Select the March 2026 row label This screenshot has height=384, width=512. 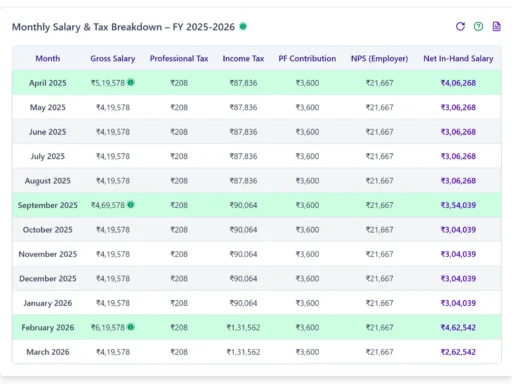(48, 352)
